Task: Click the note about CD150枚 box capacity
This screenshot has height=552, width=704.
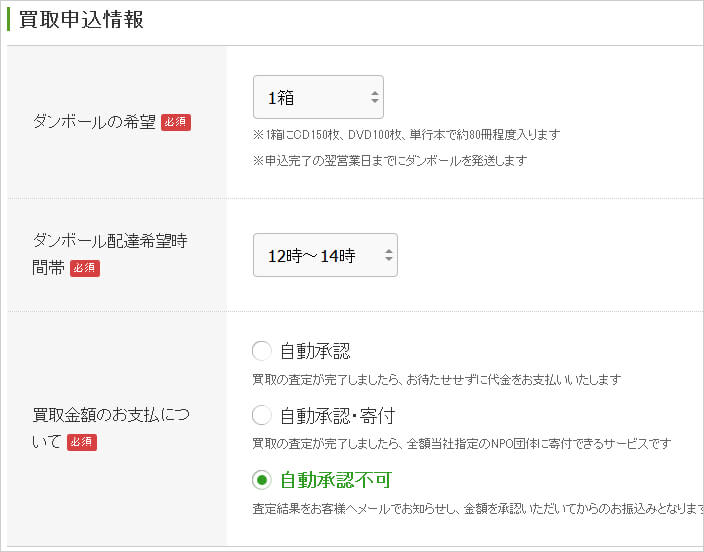Action: (x=406, y=135)
